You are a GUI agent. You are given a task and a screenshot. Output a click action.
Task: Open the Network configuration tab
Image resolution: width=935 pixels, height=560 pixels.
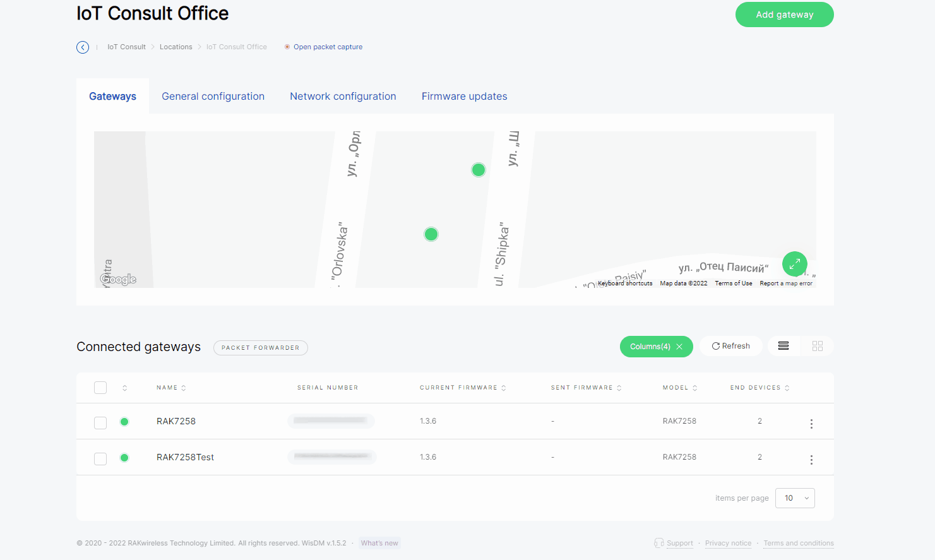click(x=343, y=97)
